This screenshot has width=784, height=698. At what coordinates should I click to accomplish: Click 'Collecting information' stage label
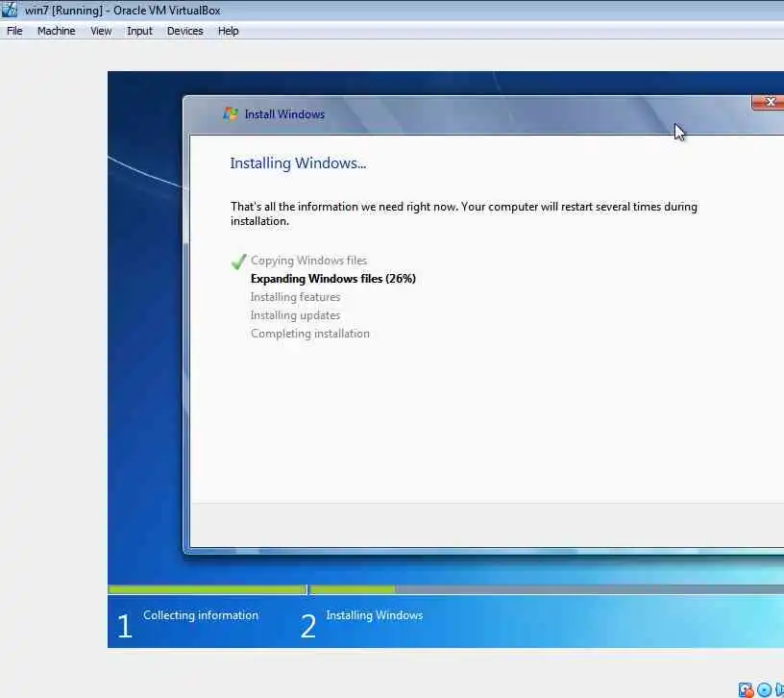[x=201, y=615]
